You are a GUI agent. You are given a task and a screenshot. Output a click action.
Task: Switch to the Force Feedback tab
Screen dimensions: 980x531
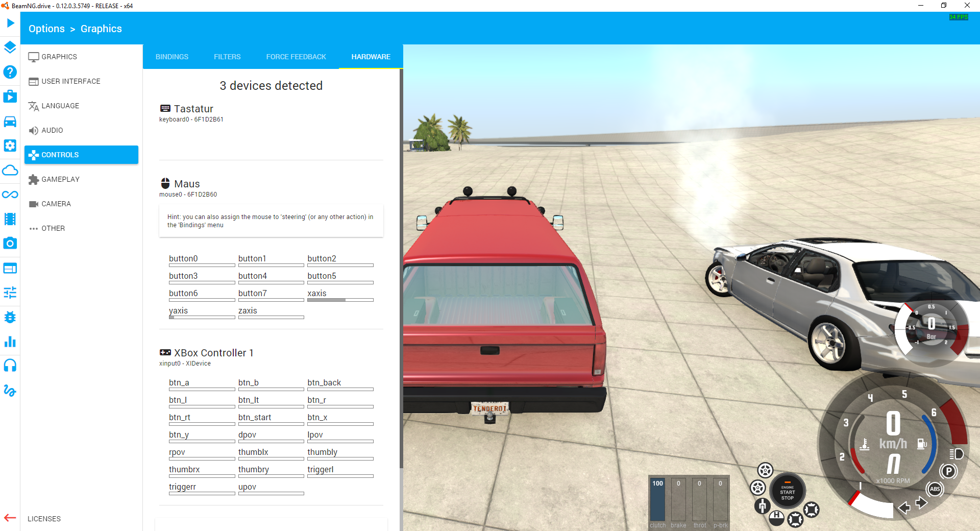tap(296, 57)
